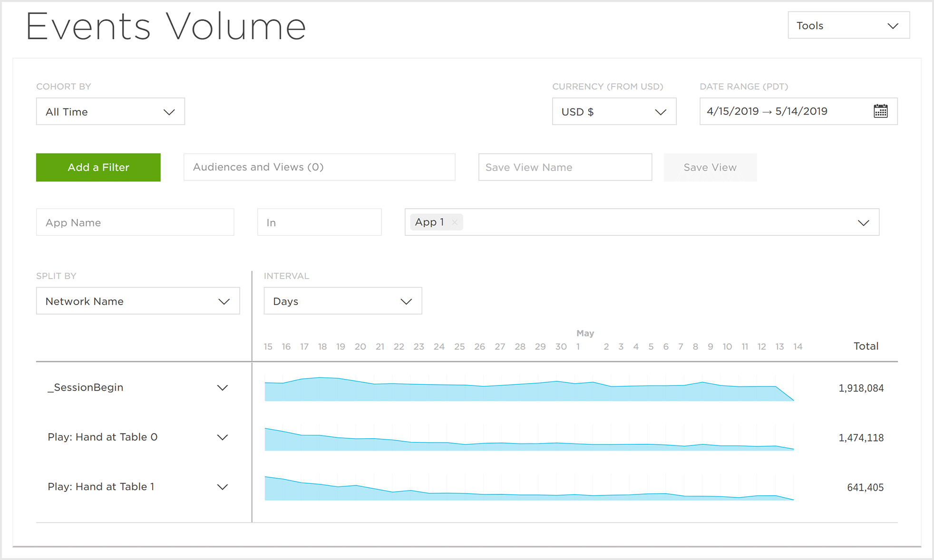Viewport: 934px width, 560px height.
Task: Click the May 14 date marker
Action: tap(798, 347)
